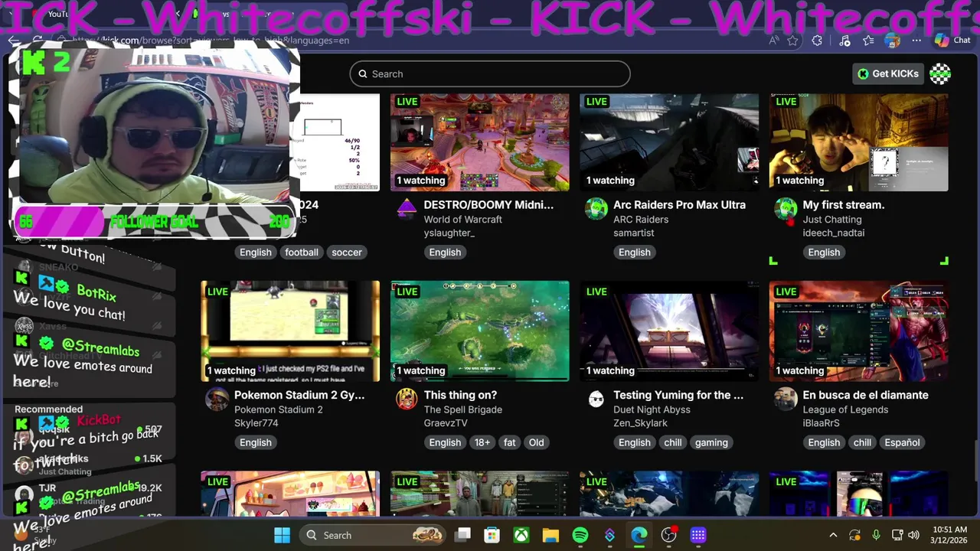Open My first stream. title
Viewport: 980px width, 551px height.
coord(844,204)
